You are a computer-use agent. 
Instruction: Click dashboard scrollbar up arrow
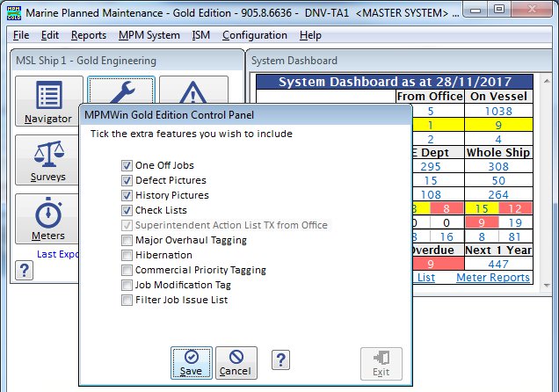point(547,81)
